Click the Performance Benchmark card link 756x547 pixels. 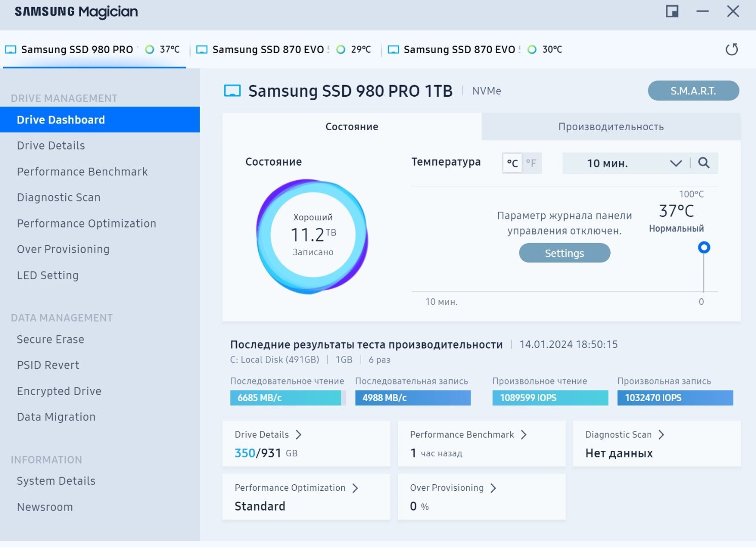click(462, 435)
